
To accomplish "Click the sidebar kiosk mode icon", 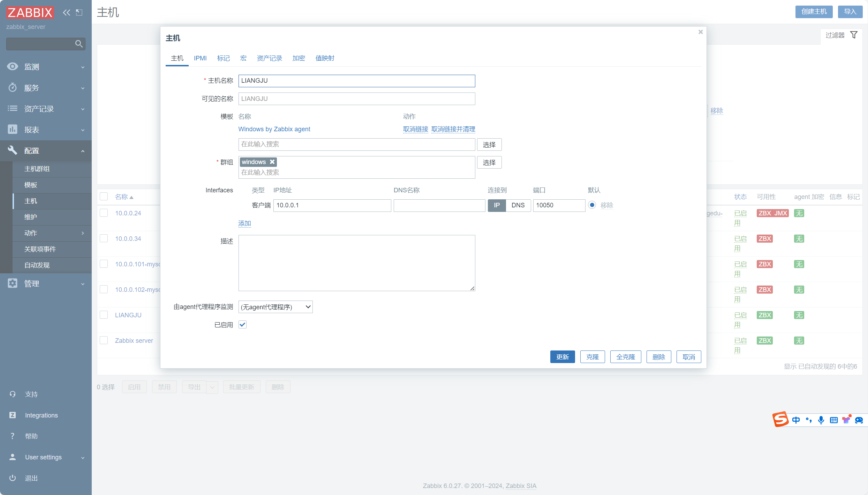I will (x=79, y=13).
